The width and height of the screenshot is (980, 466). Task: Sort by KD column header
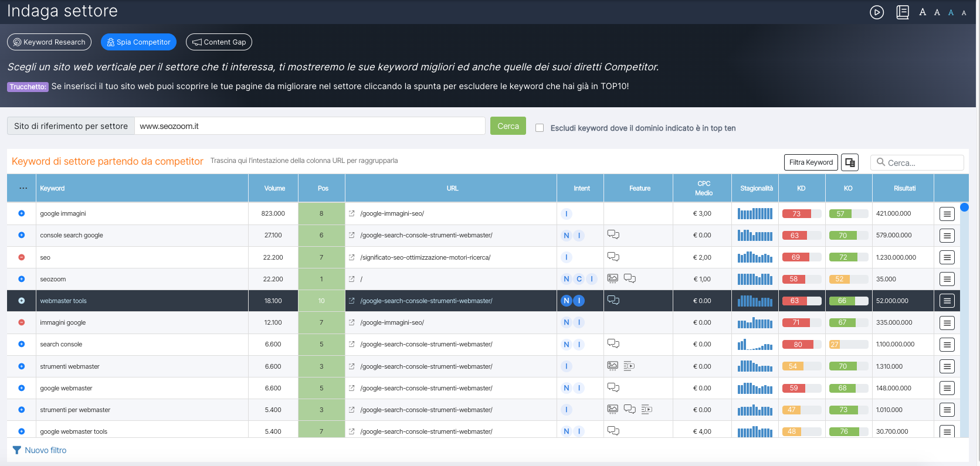801,188
